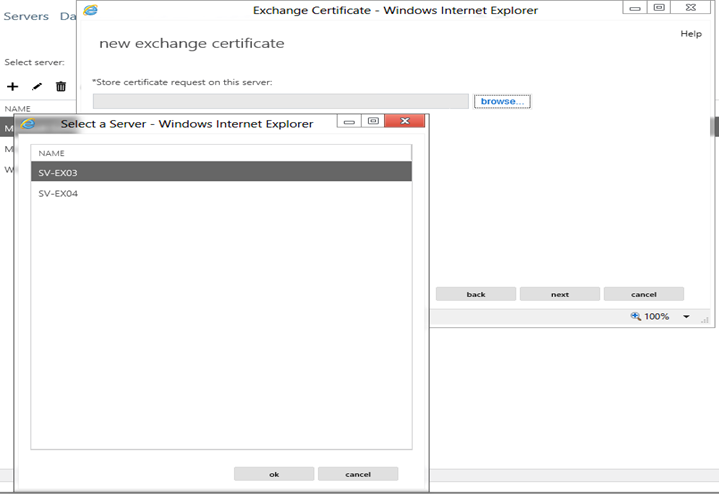
Task: Minimize the Exchange Certificate window
Action: pos(635,7)
